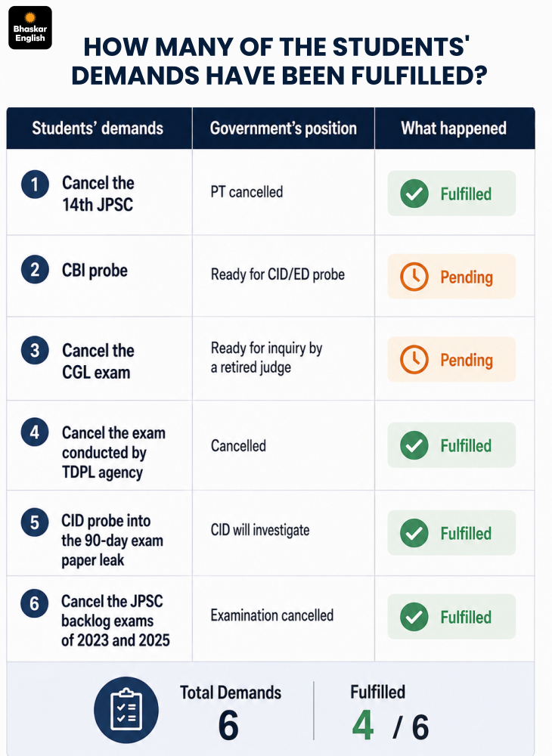Click the Pending badge for CBI probe
Screen dimensions: 552x756
[451, 277]
